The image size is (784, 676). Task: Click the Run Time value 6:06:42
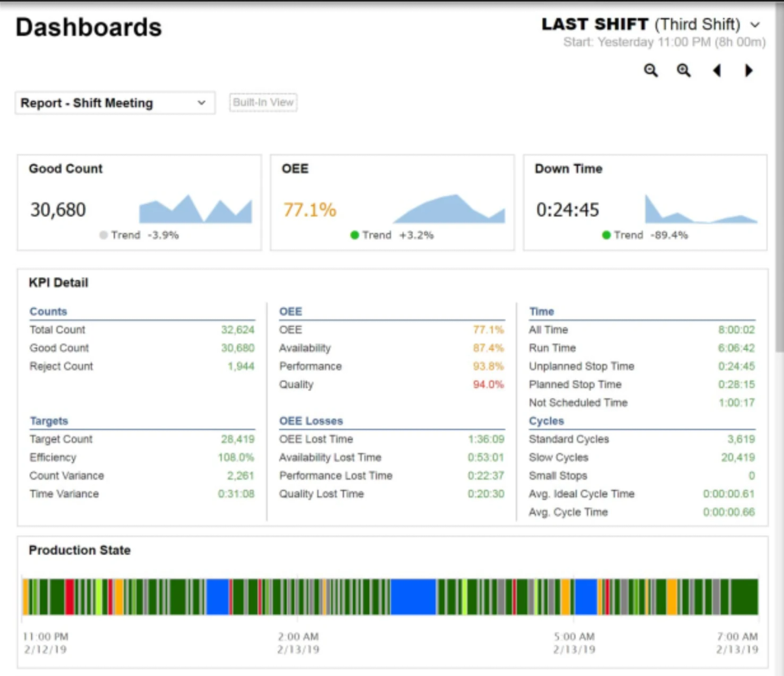pos(736,348)
